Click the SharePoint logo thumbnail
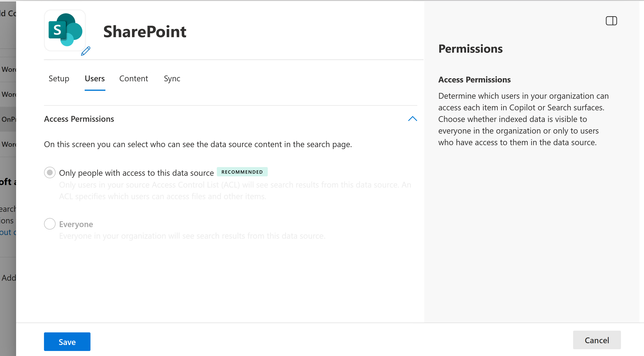The width and height of the screenshot is (644, 356). [x=65, y=30]
